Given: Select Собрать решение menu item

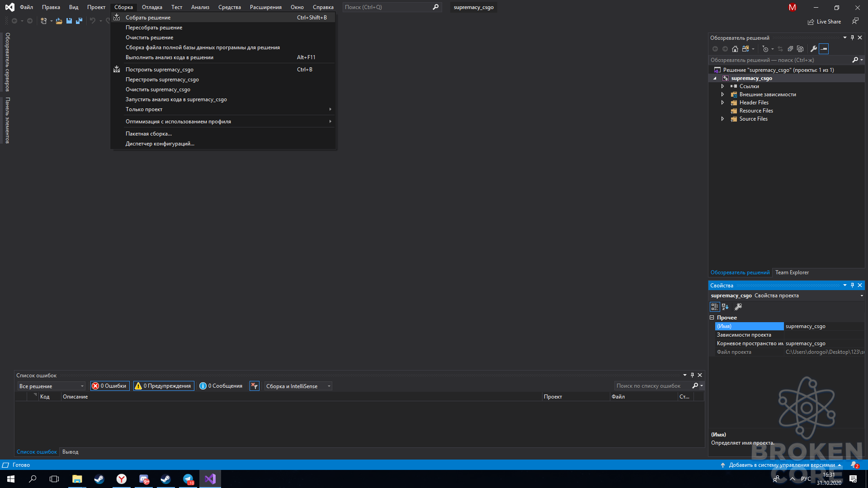Looking at the screenshot, I should (x=223, y=18).
